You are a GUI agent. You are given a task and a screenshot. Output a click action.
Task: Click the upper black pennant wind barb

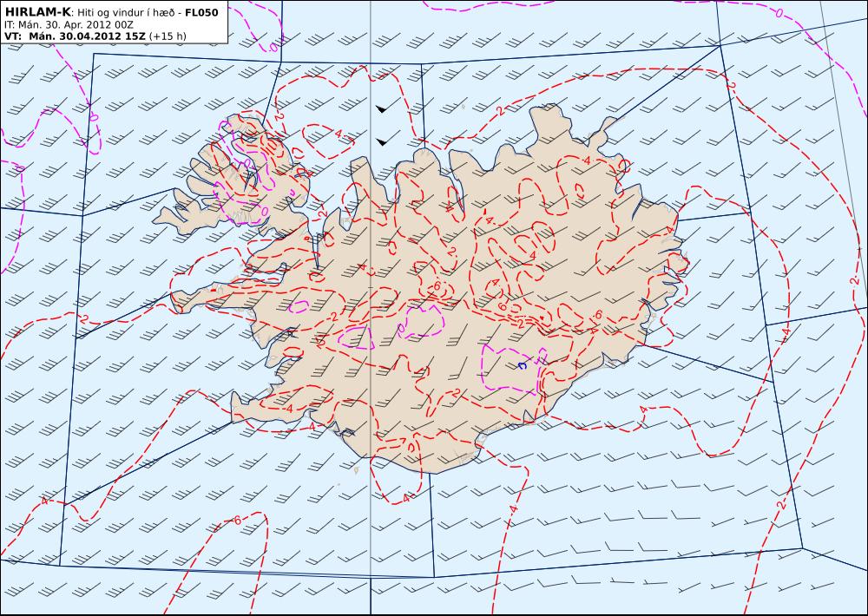tap(388, 106)
